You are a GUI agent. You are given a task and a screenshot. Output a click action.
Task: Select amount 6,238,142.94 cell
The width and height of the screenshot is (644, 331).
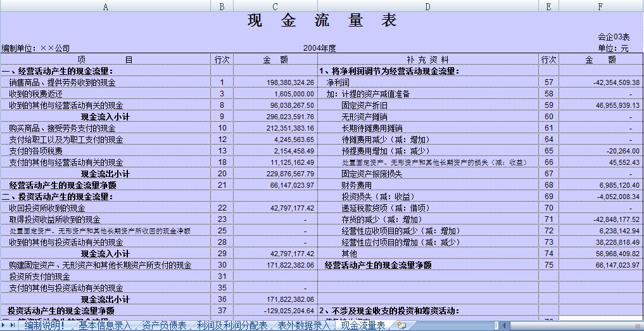click(600, 231)
